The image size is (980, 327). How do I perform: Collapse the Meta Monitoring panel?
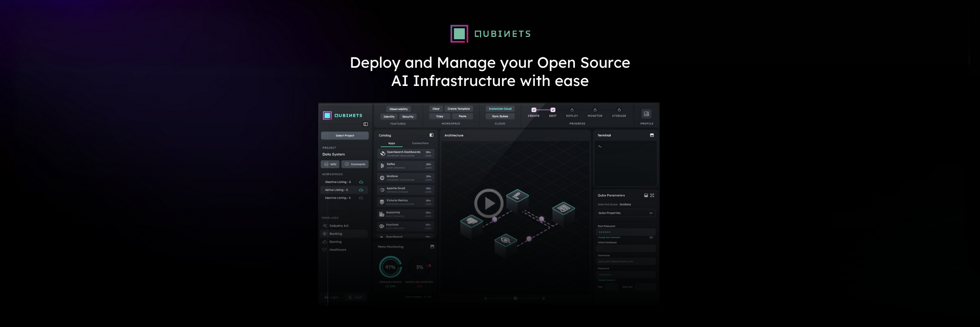pos(432,247)
